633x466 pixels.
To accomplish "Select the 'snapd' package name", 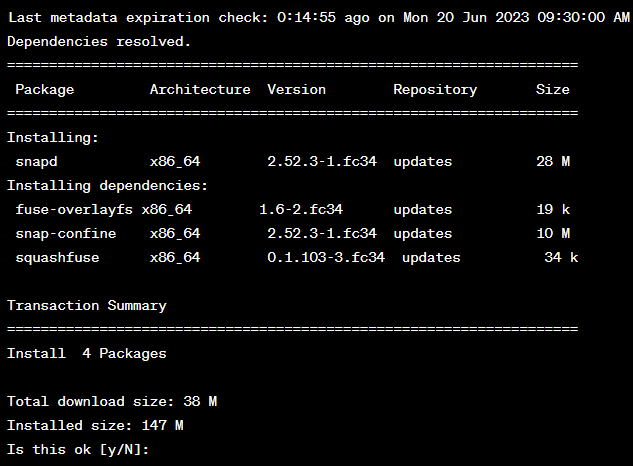I will [x=36, y=162].
